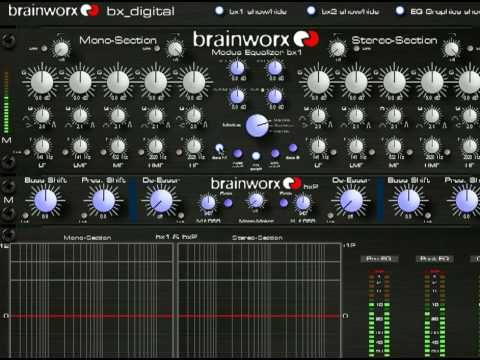Click the Pre EQ meter label button
This screenshot has width=480, height=360.
tap(379, 259)
